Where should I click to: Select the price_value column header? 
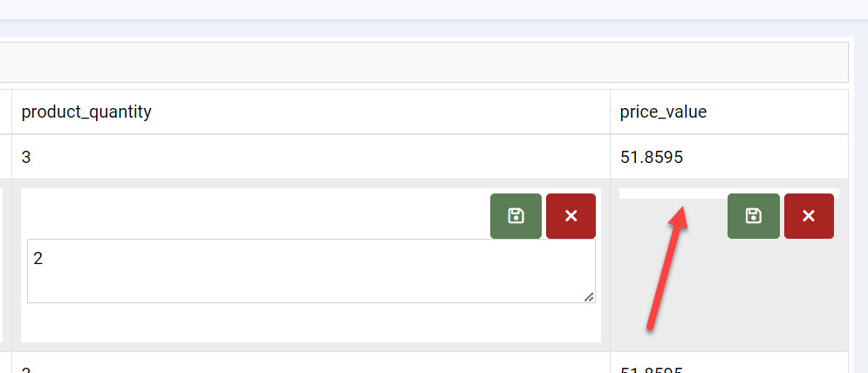pos(728,112)
